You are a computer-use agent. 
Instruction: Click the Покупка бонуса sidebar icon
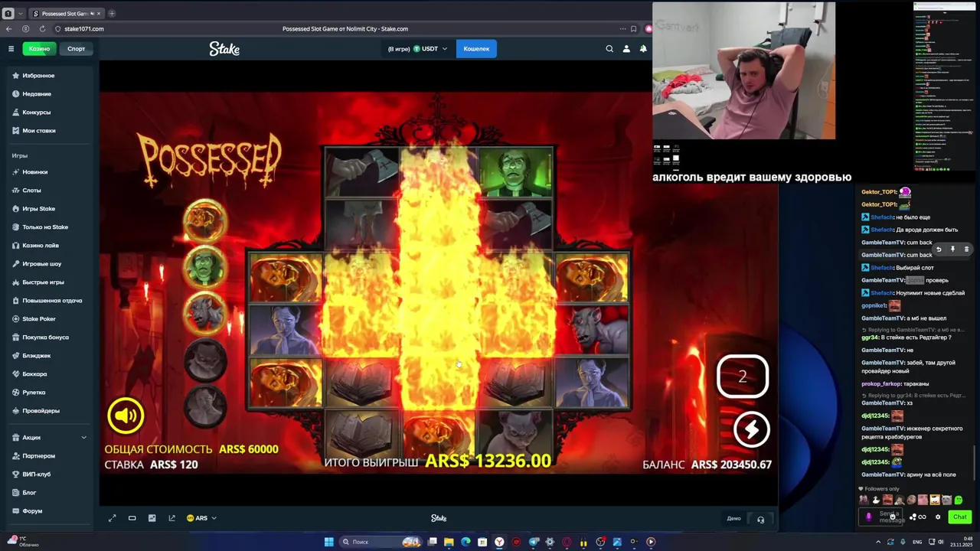point(15,337)
